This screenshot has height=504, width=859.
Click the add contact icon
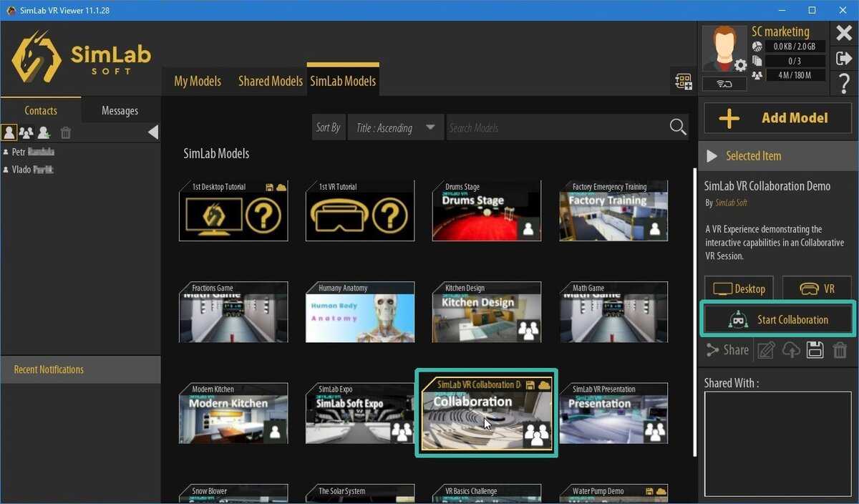tap(44, 132)
